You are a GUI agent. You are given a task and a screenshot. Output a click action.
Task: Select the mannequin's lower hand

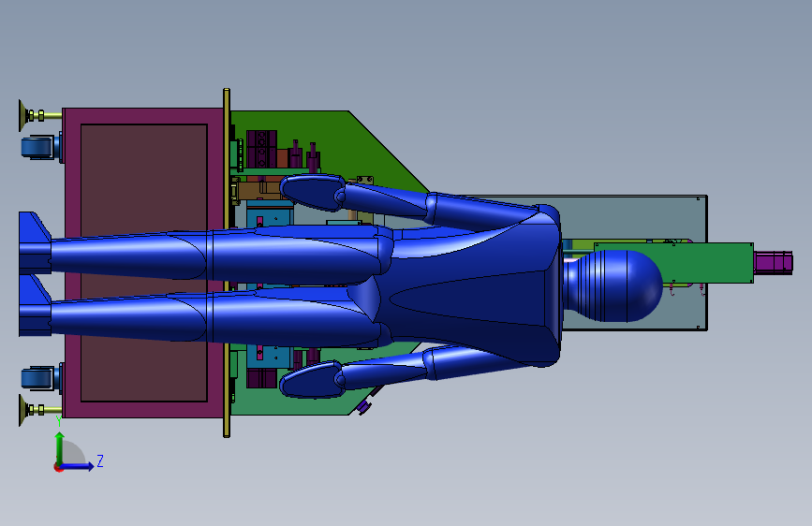click(x=311, y=379)
